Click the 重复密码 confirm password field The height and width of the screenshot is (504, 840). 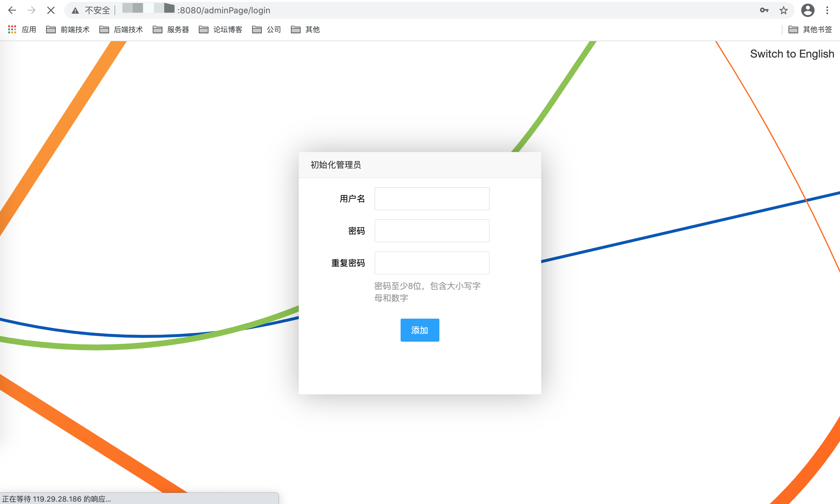tap(432, 263)
